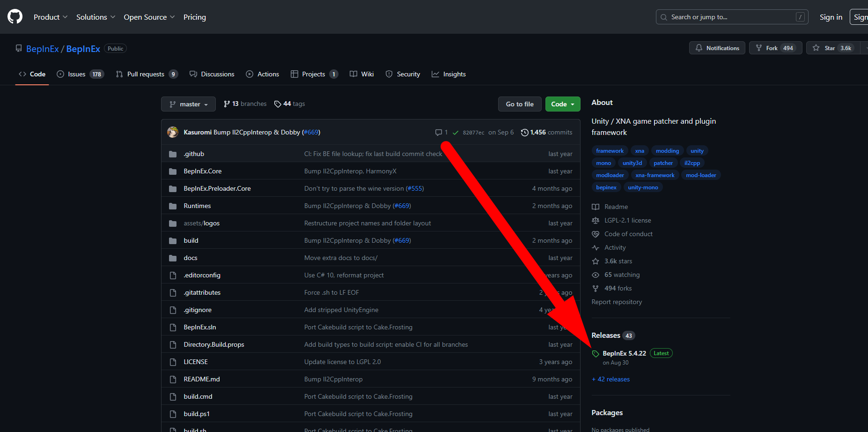Image resolution: width=868 pixels, height=432 pixels.
Task: Open commit history clock icon
Action: click(525, 133)
